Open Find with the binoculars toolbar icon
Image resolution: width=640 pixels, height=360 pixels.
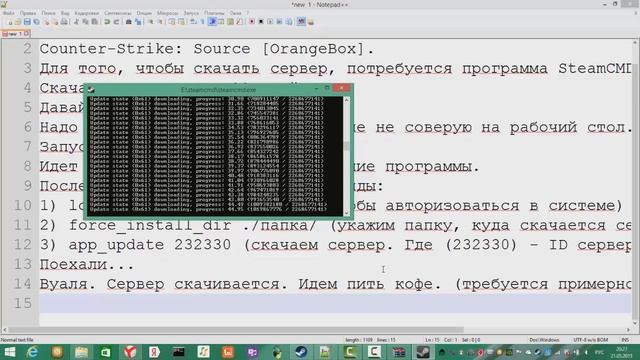129,22
